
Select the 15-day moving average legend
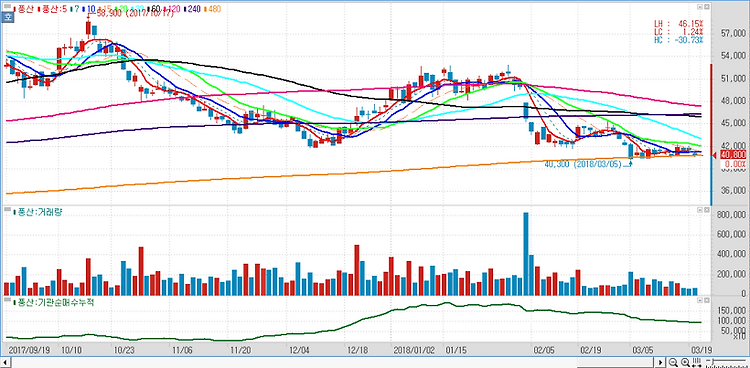click(105, 9)
